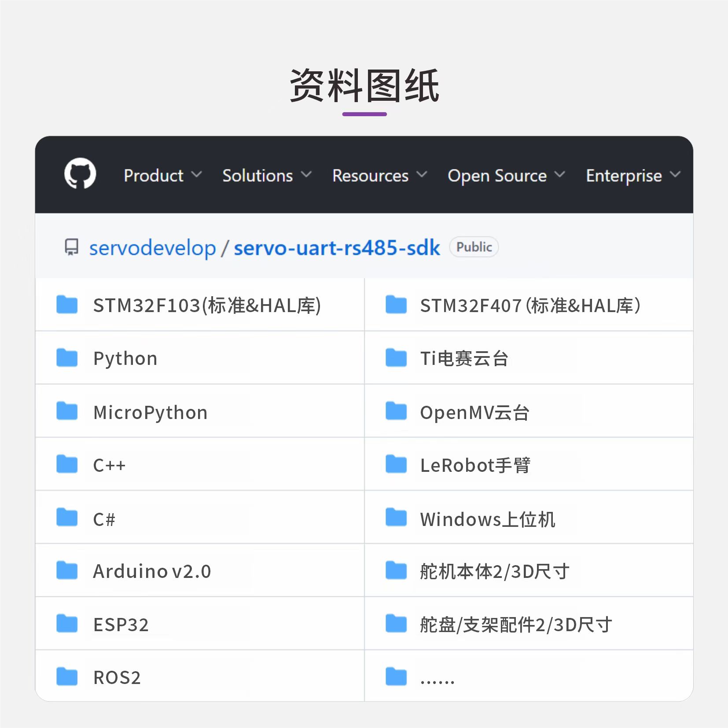Open the Open Source menu
728x728 pixels.
pyautogui.click(x=506, y=175)
